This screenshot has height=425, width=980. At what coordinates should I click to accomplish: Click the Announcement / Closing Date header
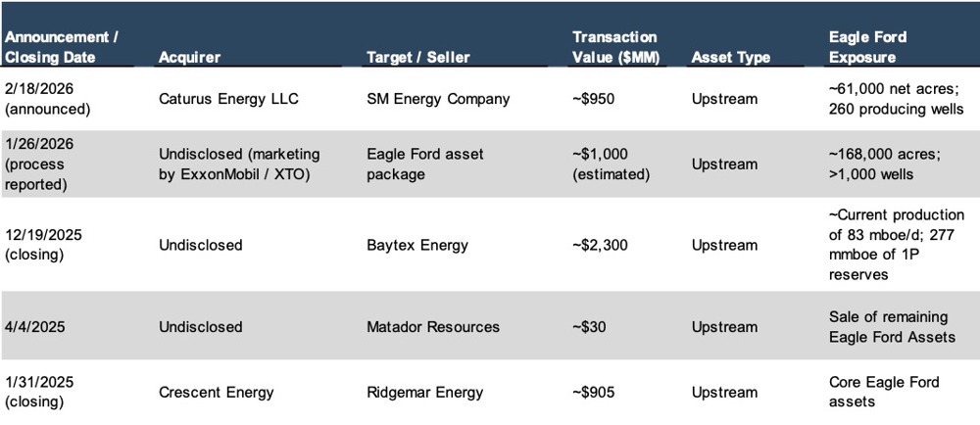61,47
